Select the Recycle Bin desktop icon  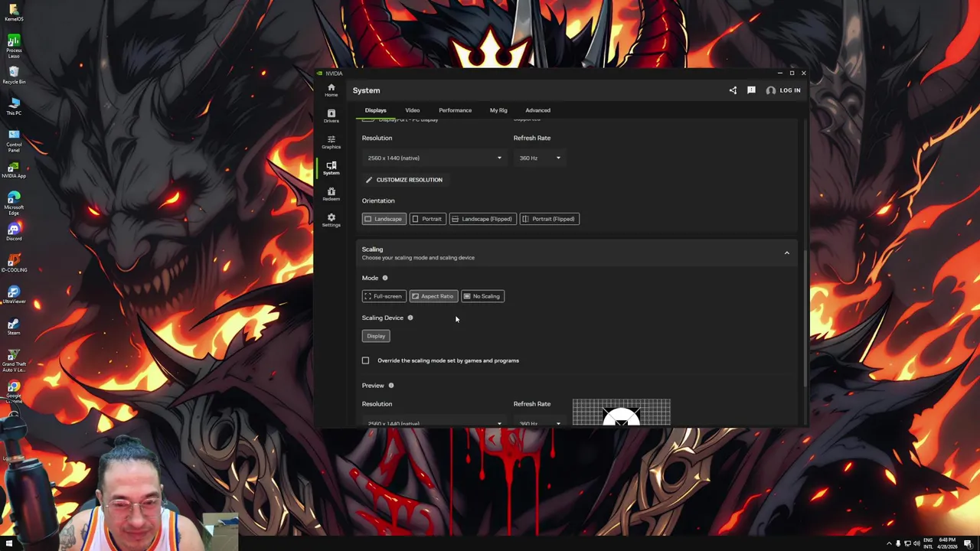pyautogui.click(x=14, y=76)
